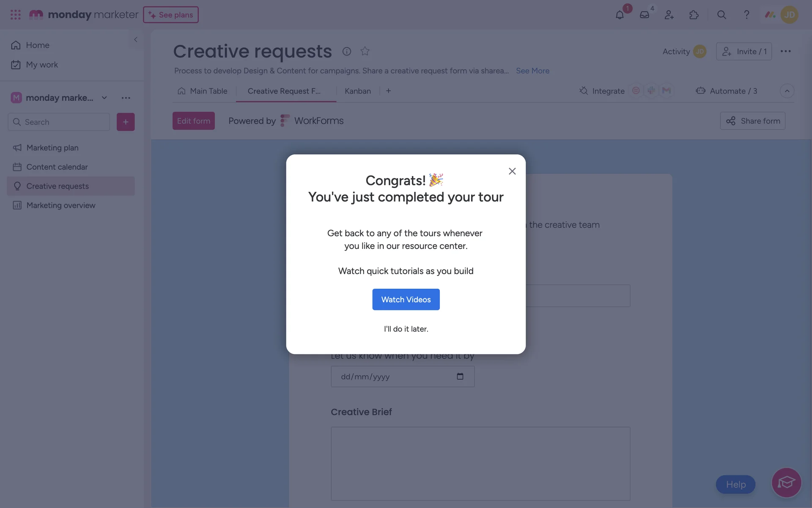Viewport: 812px width, 508px height.
Task: Open the apps marketplace puzzle icon
Action: click(x=694, y=15)
